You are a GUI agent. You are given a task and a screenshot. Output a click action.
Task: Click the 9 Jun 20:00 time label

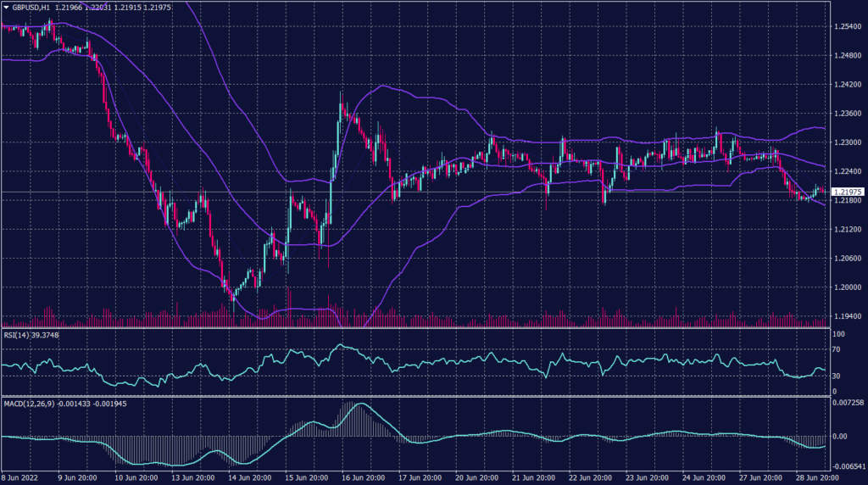[79, 478]
